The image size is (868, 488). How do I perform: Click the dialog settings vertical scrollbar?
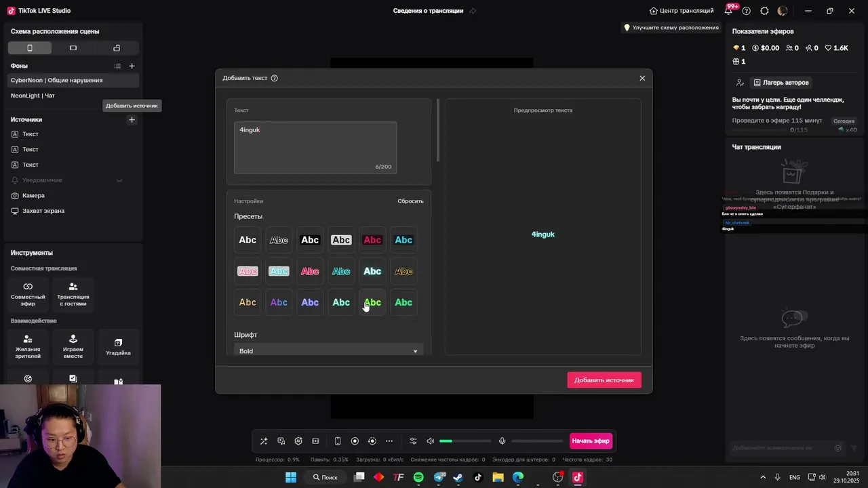439,130
